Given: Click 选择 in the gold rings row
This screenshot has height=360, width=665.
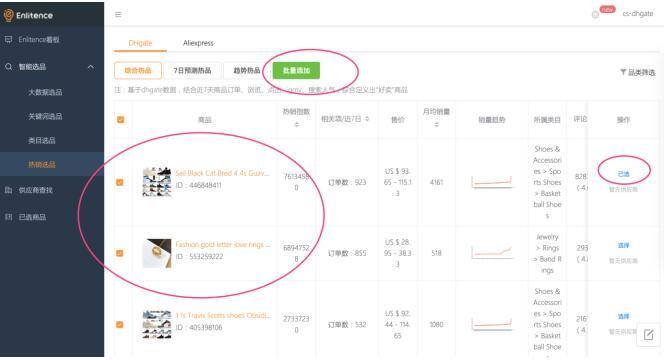Looking at the screenshot, I should point(623,246).
